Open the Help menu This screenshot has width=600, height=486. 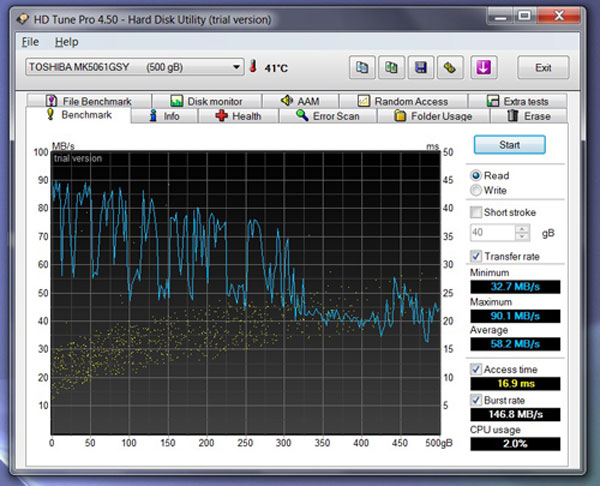pos(66,42)
